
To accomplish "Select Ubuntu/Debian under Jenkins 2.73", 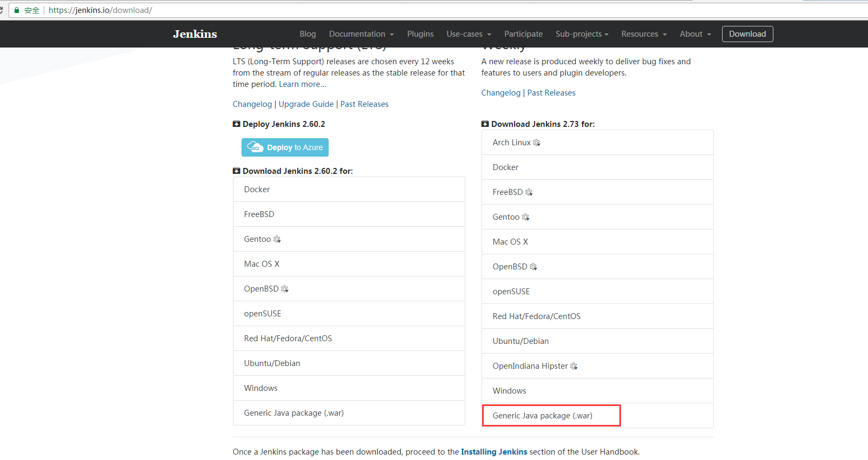I will pyautogui.click(x=598, y=341).
